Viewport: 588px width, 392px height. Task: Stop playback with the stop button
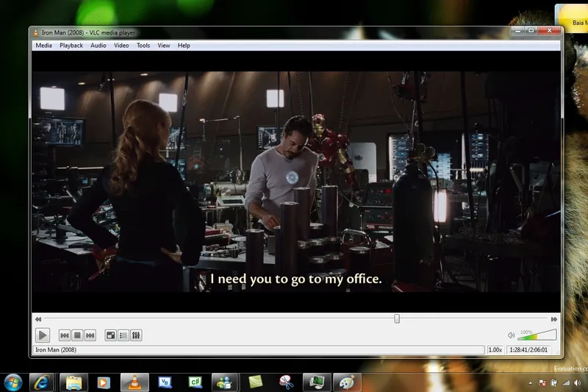[x=77, y=335]
